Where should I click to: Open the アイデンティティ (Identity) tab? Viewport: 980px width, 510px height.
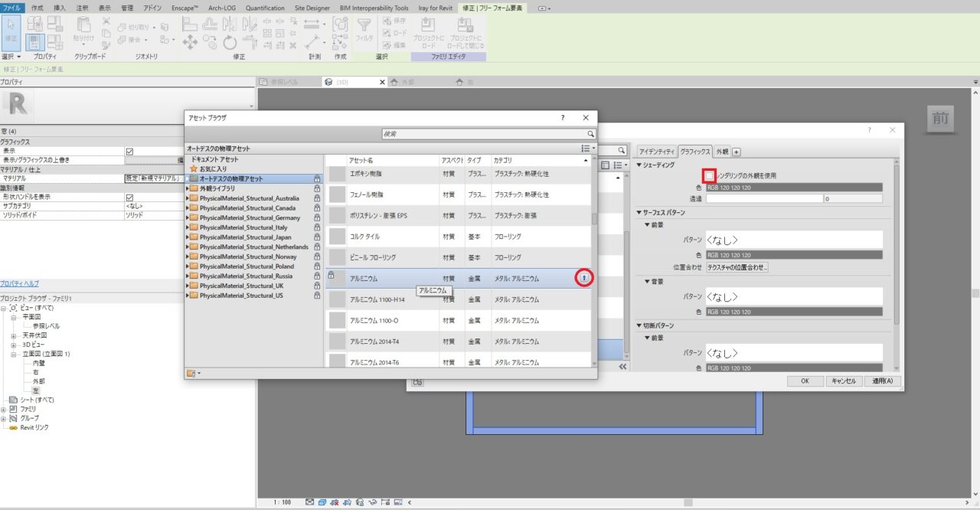pyautogui.click(x=657, y=151)
